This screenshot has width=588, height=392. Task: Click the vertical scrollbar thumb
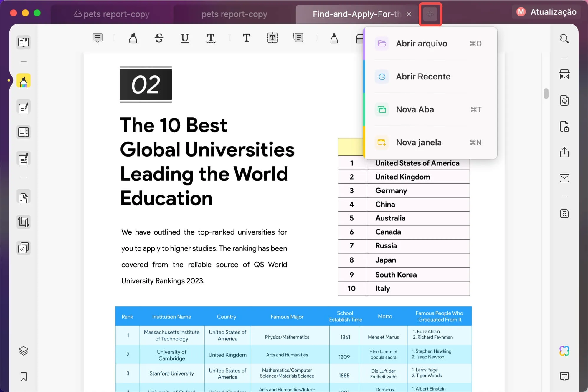(x=546, y=94)
